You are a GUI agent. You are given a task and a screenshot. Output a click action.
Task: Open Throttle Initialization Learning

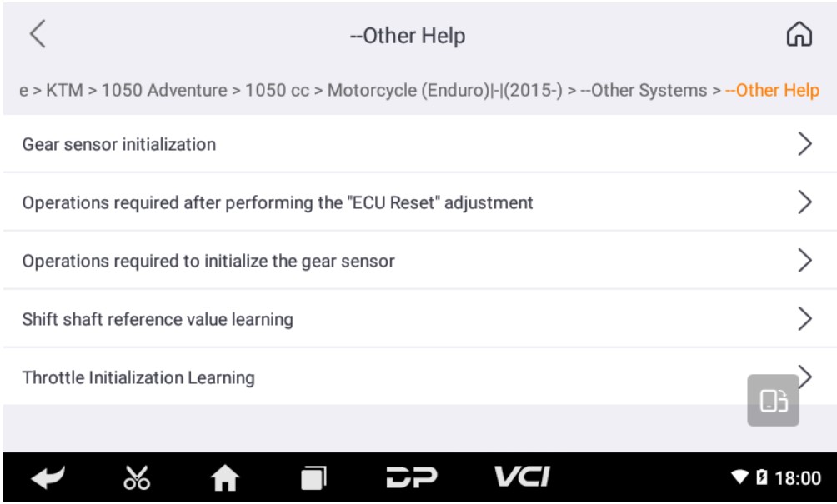[x=138, y=377]
